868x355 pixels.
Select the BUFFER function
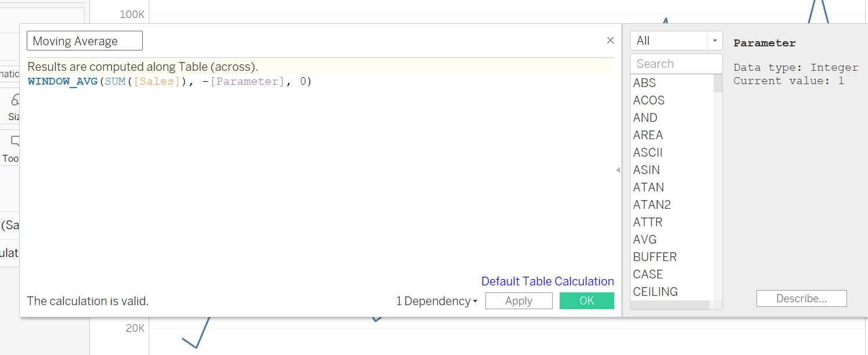point(655,257)
